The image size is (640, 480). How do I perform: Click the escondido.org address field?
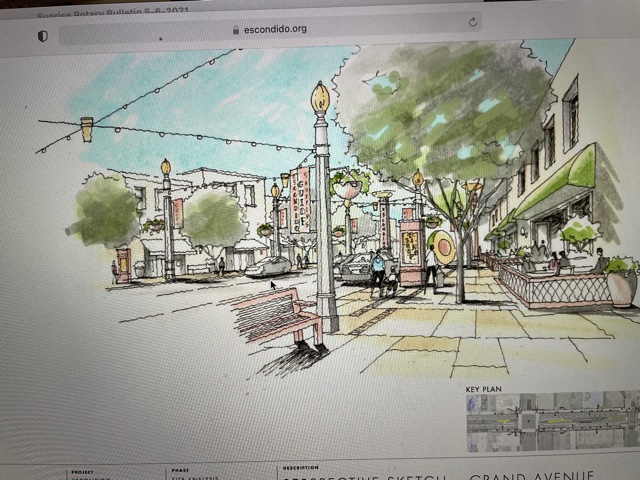click(270, 29)
